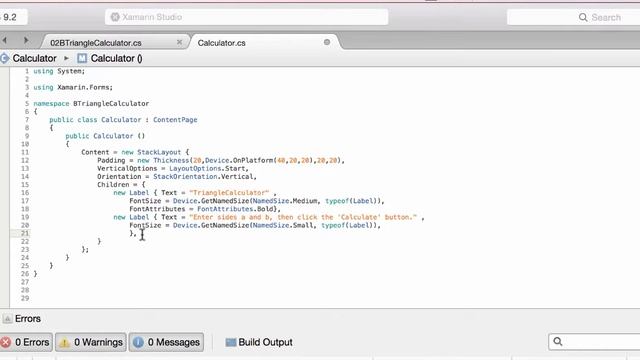Click the Xamarin Studio status field
The width and height of the screenshot is (640, 360).
(x=247, y=17)
